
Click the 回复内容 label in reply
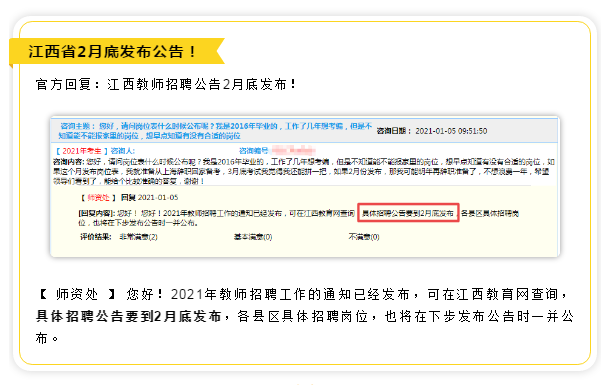tap(97, 214)
